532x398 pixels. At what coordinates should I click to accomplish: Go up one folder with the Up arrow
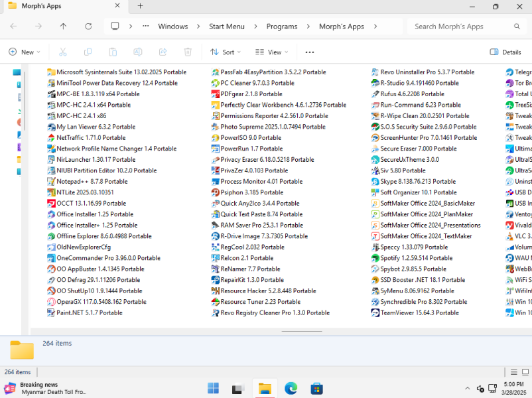(x=63, y=26)
